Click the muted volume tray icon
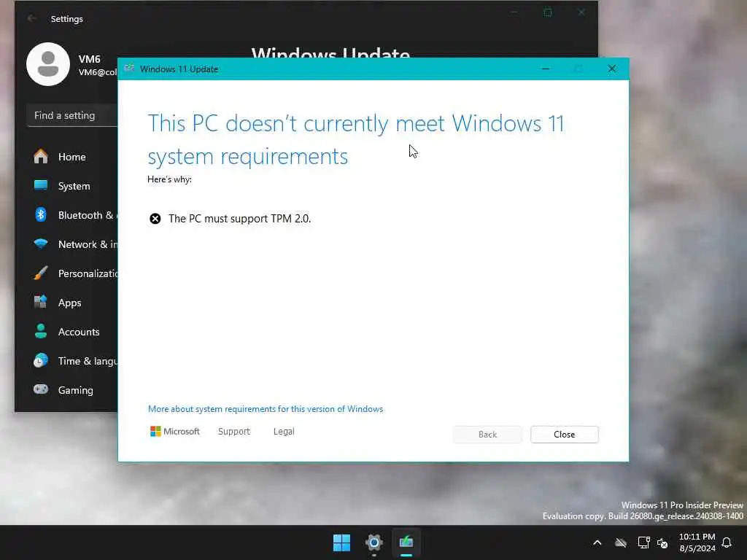 [662, 542]
